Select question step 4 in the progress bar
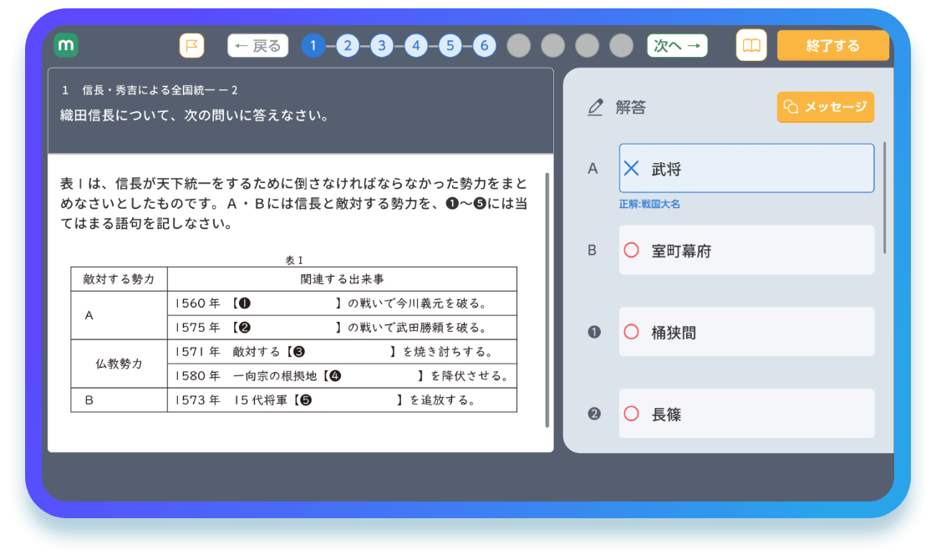The height and width of the screenshot is (560, 936). coord(415,46)
